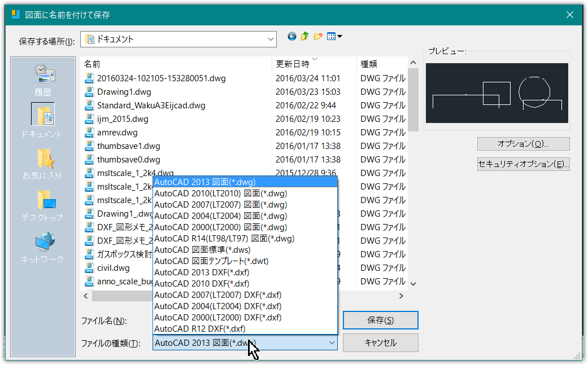Click the キャンセル button
Viewport: 588px width, 365px height.
coord(380,342)
